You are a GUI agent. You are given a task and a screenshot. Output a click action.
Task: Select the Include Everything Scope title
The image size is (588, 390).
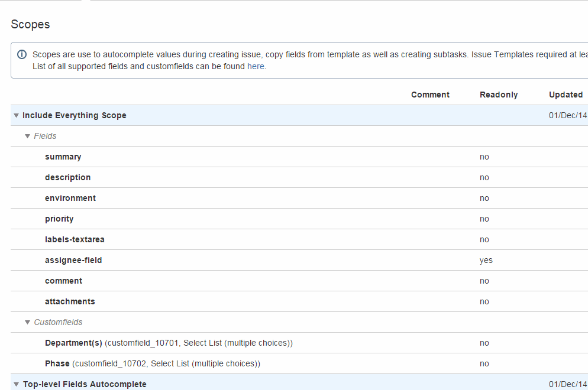pos(75,115)
